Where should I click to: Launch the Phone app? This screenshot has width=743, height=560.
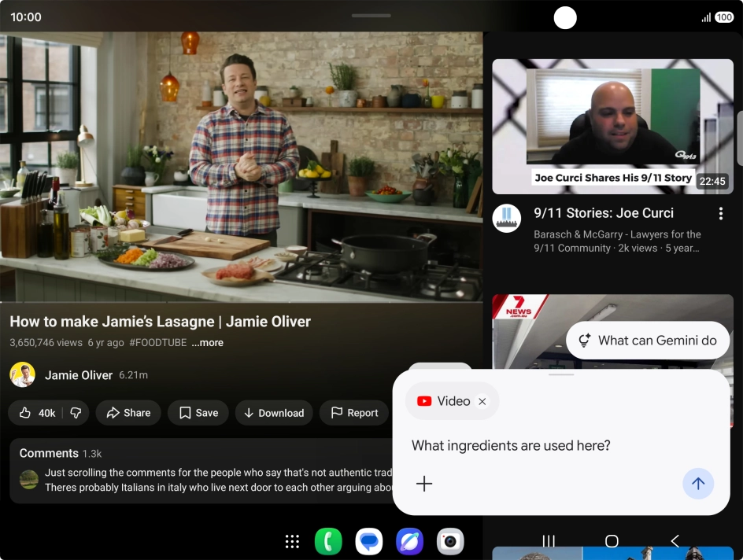pos(328,541)
